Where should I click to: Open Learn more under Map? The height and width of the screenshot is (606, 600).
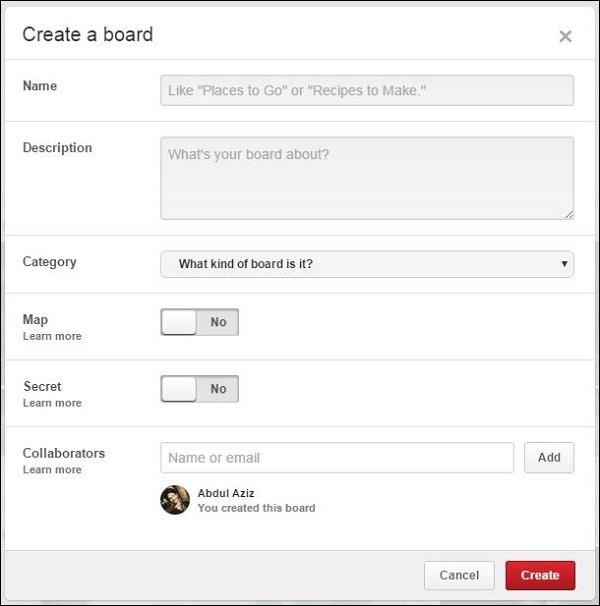[x=52, y=337]
